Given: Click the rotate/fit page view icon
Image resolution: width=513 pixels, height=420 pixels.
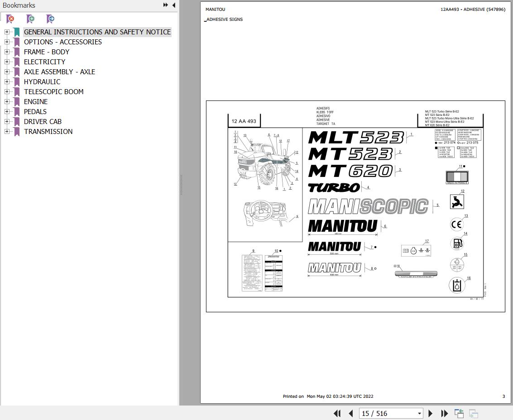Looking at the screenshot, I should pyautogui.click(x=459, y=414).
